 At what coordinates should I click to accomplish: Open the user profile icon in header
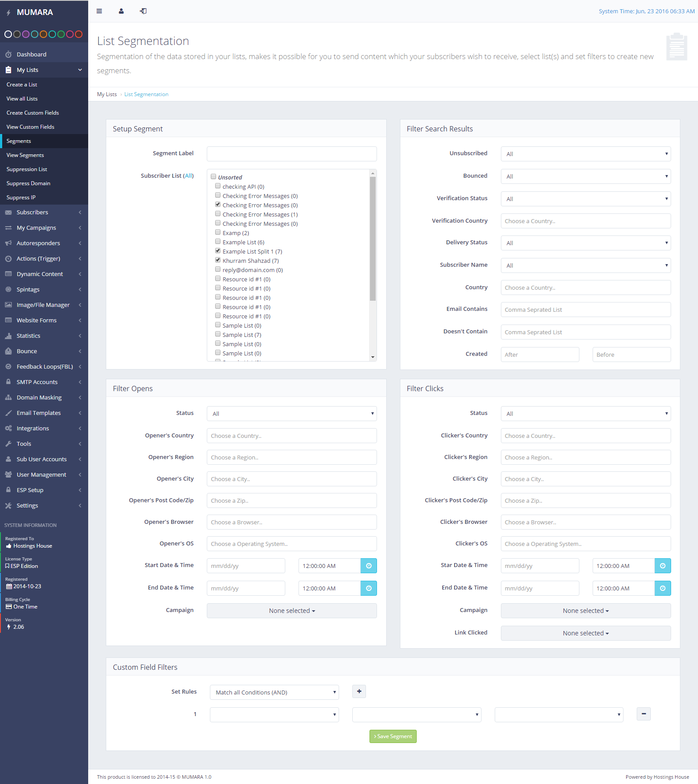tap(121, 11)
